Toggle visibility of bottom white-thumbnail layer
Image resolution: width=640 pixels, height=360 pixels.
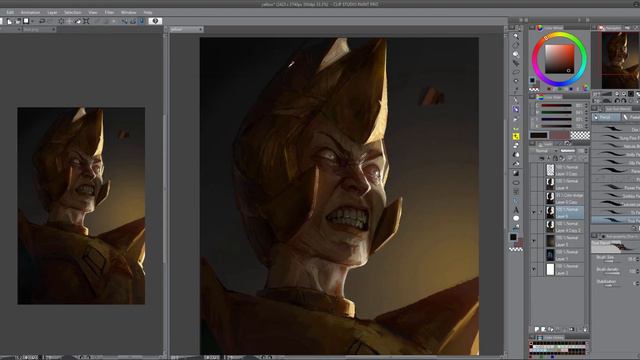534,269
